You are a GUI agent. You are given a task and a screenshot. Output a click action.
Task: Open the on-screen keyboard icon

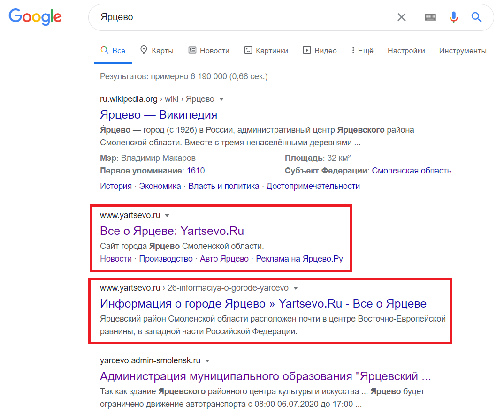tap(430, 17)
